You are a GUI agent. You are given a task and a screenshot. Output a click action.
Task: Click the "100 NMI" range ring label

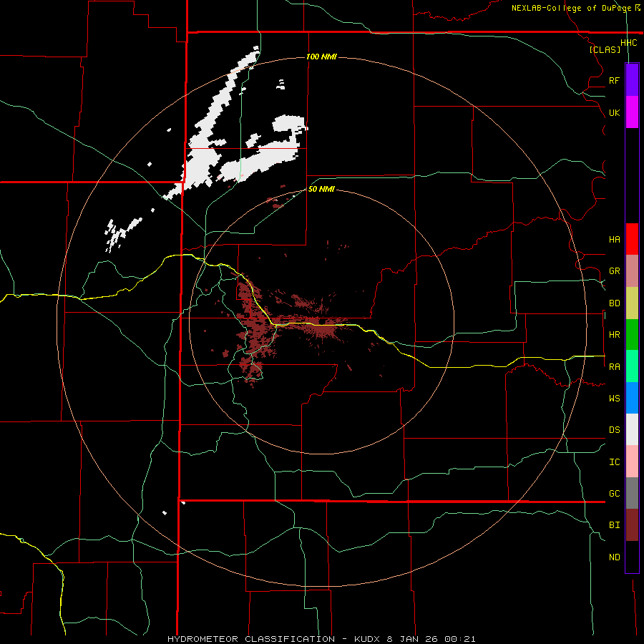[x=321, y=57]
